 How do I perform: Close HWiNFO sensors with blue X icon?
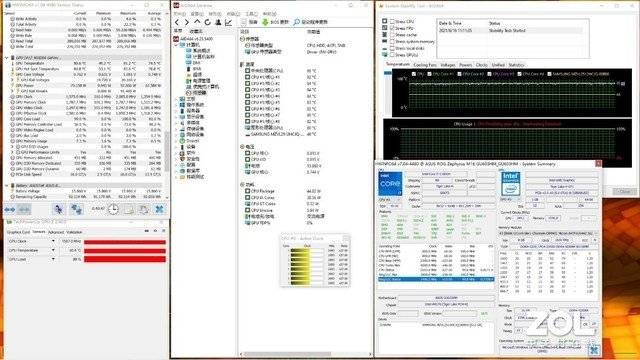[159, 210]
